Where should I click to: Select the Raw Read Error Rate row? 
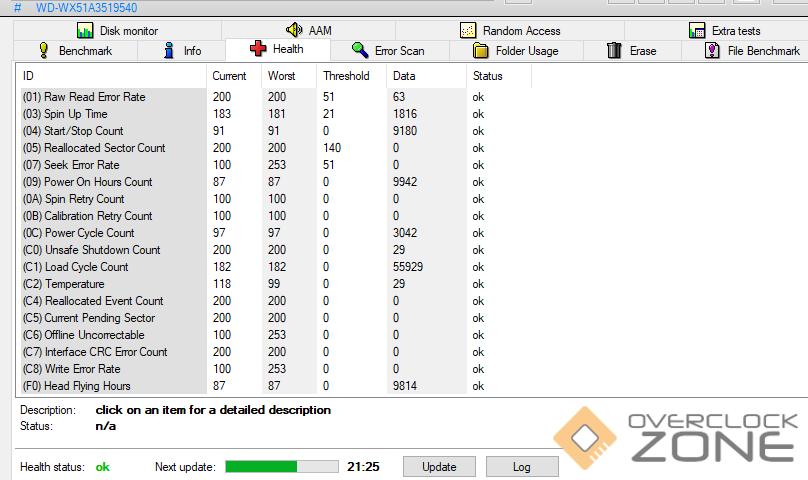(276, 97)
